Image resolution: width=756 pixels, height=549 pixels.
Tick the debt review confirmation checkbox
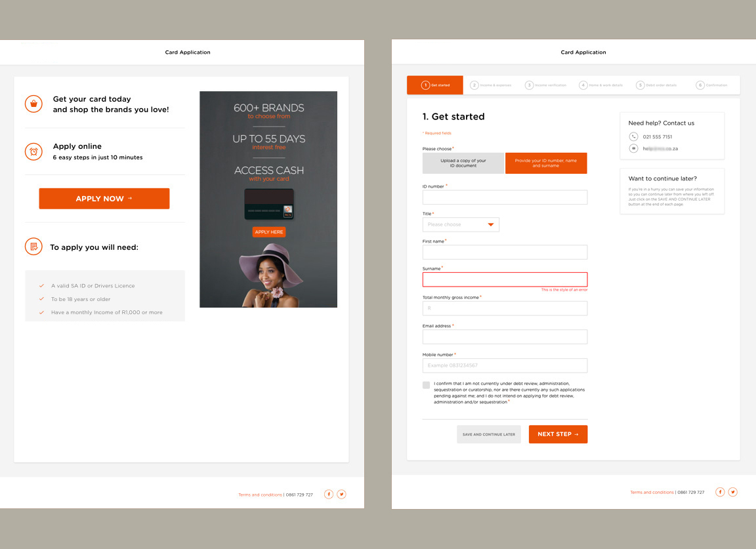427,385
